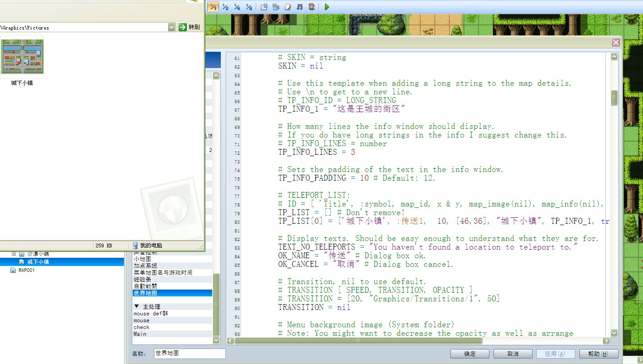
Task: Click the code editor horizontal scrollbar thumb
Action: (358, 340)
